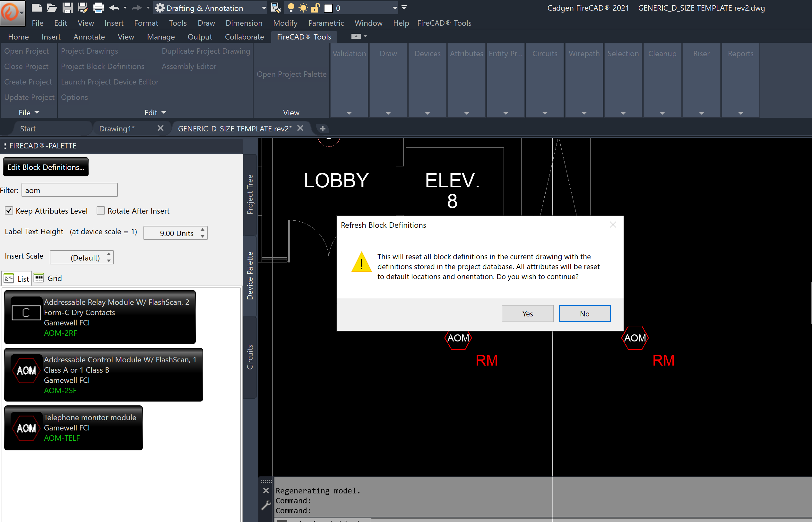The width and height of the screenshot is (812, 522).
Task: Expand the File panel dropdown in ribbon
Action: 29,112
